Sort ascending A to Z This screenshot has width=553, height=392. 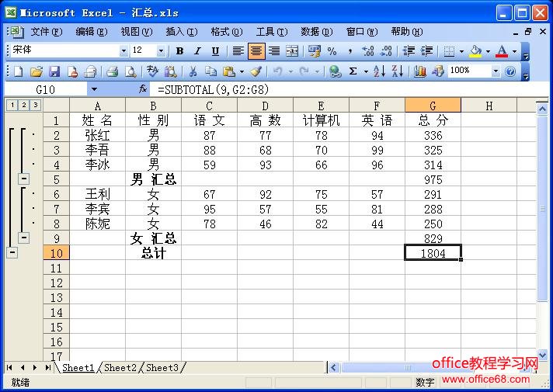pyautogui.click(x=379, y=71)
